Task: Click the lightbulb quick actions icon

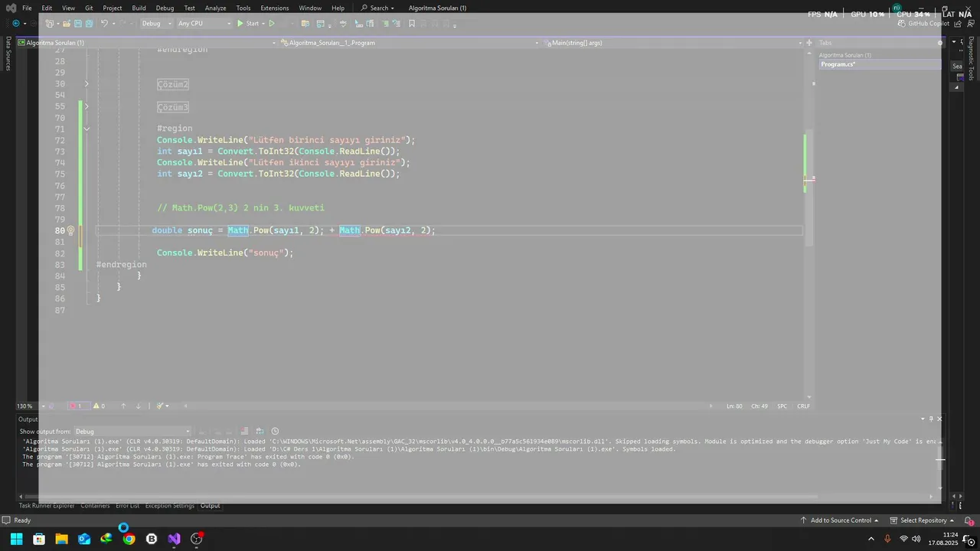Action: click(70, 230)
